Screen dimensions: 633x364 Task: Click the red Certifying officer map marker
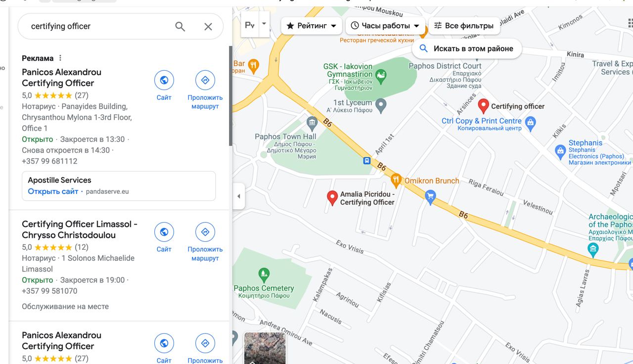[x=484, y=106]
